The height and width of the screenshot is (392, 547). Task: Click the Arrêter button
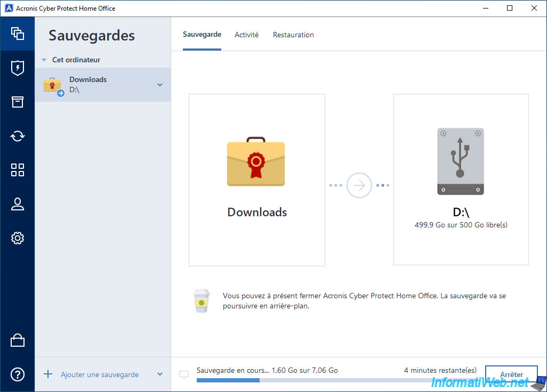click(511, 374)
